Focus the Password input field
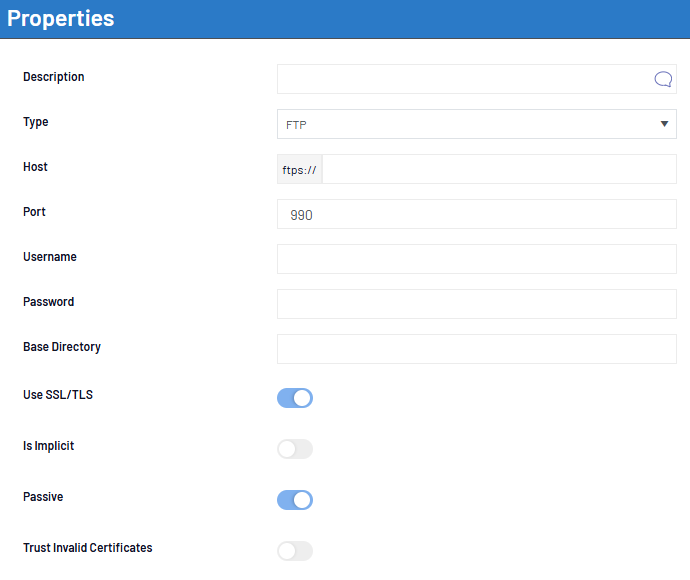This screenshot has width=690, height=580. (476, 304)
